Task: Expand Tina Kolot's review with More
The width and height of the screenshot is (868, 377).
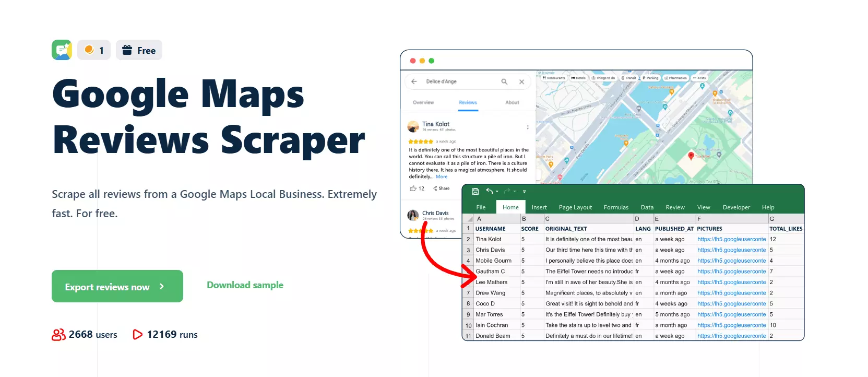Action: 442,176
